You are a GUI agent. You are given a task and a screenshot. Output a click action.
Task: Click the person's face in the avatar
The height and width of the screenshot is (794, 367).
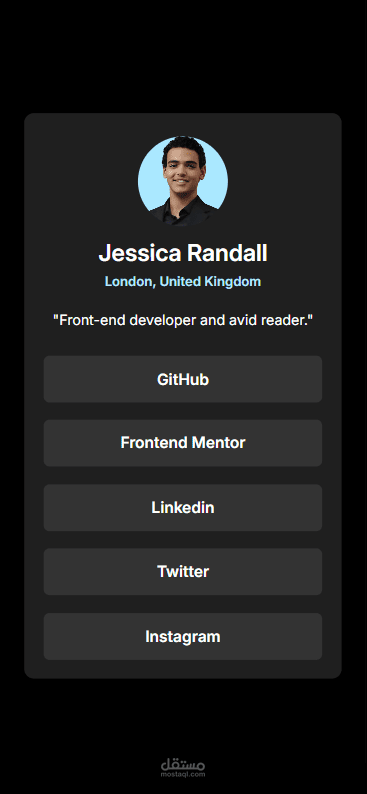pos(183,170)
